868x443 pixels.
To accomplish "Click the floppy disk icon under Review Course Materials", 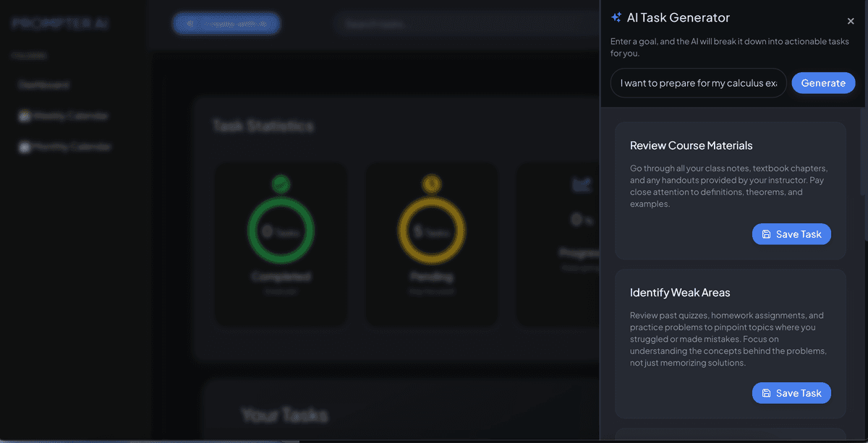I will 766,234.
